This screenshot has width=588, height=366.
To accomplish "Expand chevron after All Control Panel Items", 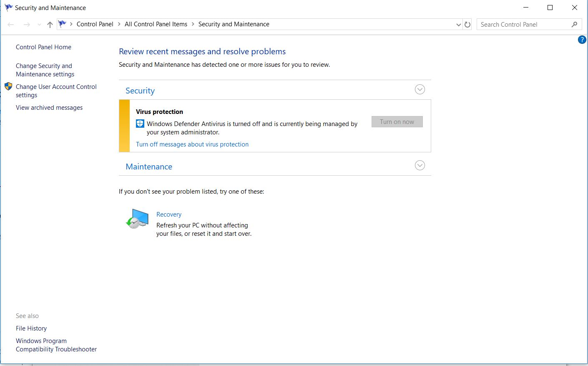I will [x=193, y=24].
